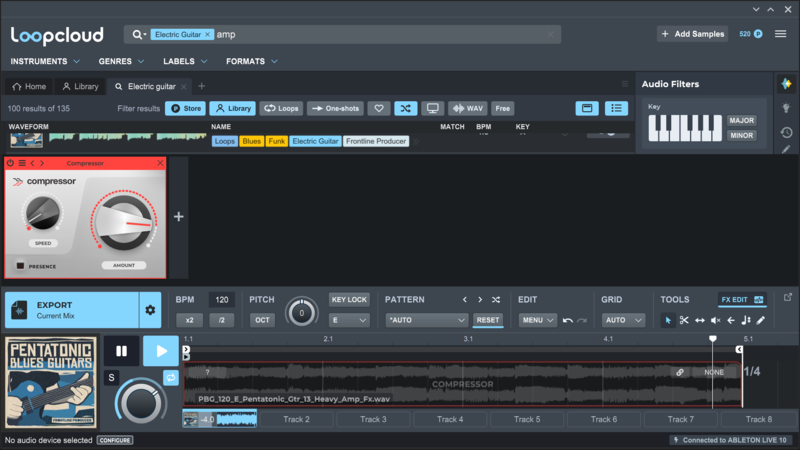
Task: Expand the Instruments dropdown
Action: click(x=46, y=62)
